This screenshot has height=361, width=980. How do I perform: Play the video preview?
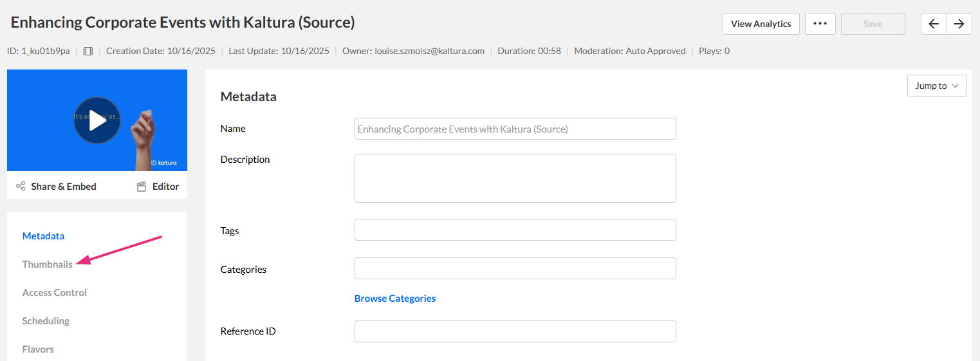pos(97,120)
